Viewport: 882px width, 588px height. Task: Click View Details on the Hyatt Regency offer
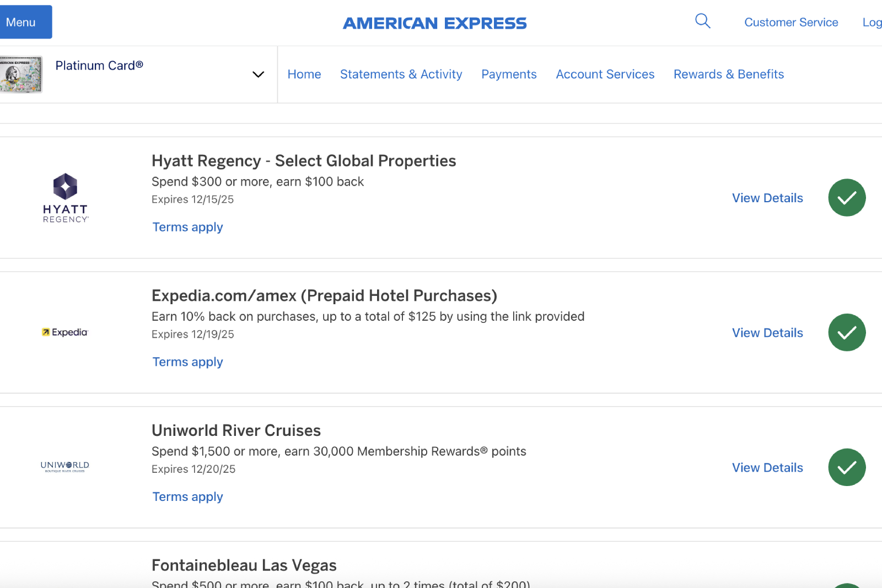[767, 197]
